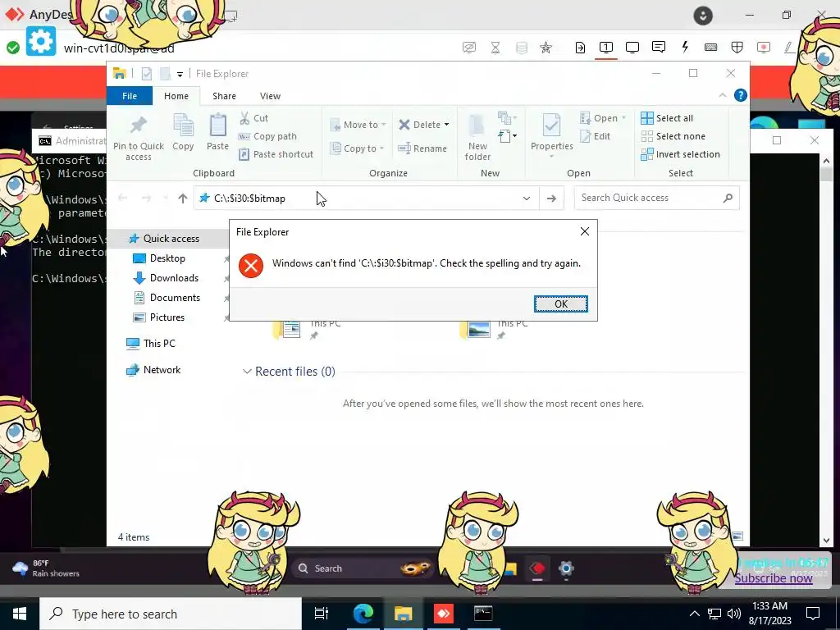Screen dimensions: 840x630
Task: Collapse the ribbon with the chevron
Action: 722,95
